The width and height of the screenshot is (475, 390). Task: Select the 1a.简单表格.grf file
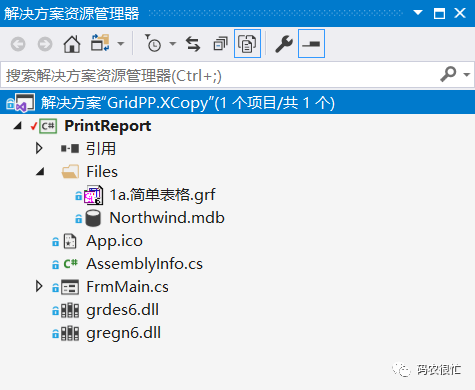[163, 195]
